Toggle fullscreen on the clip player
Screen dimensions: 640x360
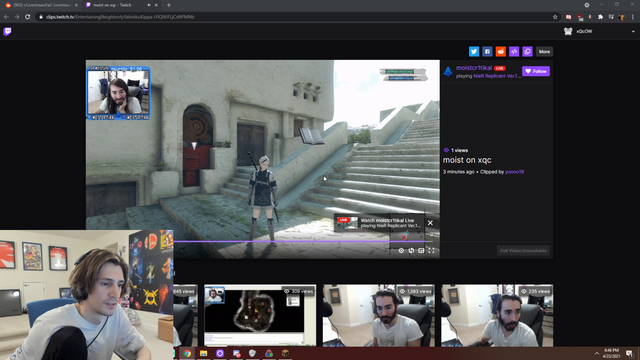[431, 251]
